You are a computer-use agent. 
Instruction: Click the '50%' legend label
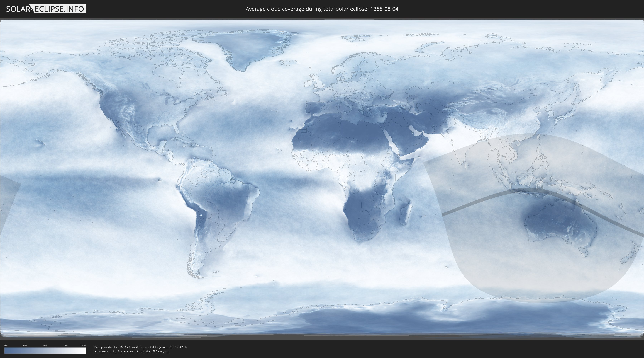(45, 345)
